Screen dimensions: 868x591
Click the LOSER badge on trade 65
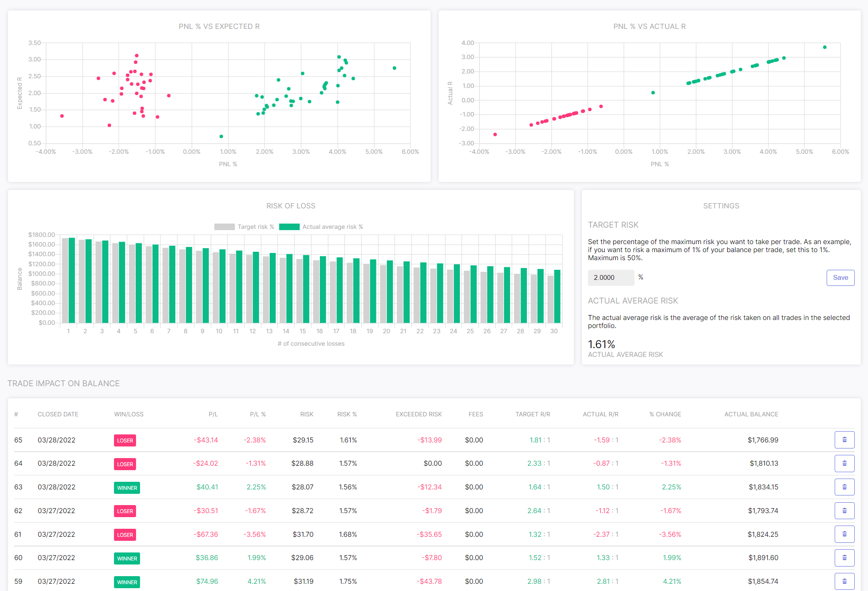(125, 440)
